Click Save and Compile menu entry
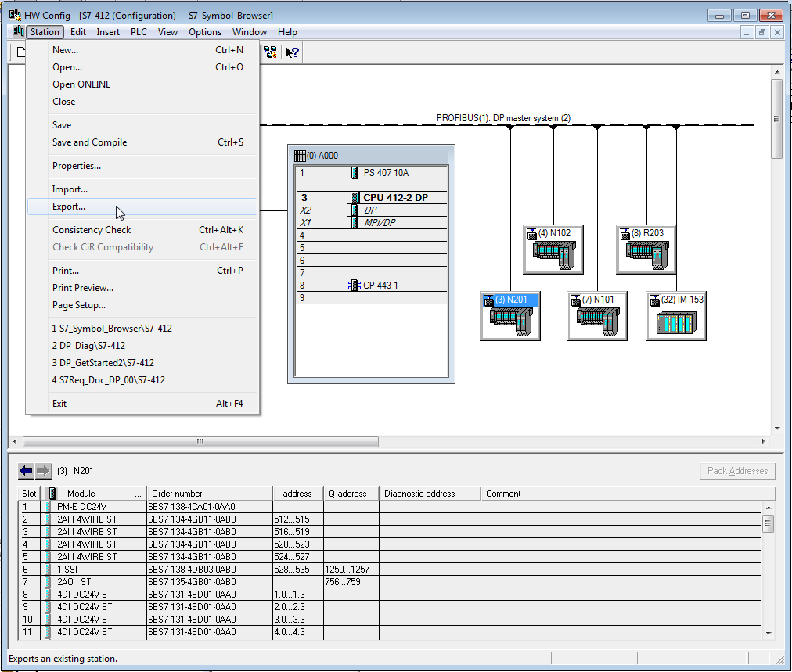The height and width of the screenshot is (672, 792). (x=89, y=142)
